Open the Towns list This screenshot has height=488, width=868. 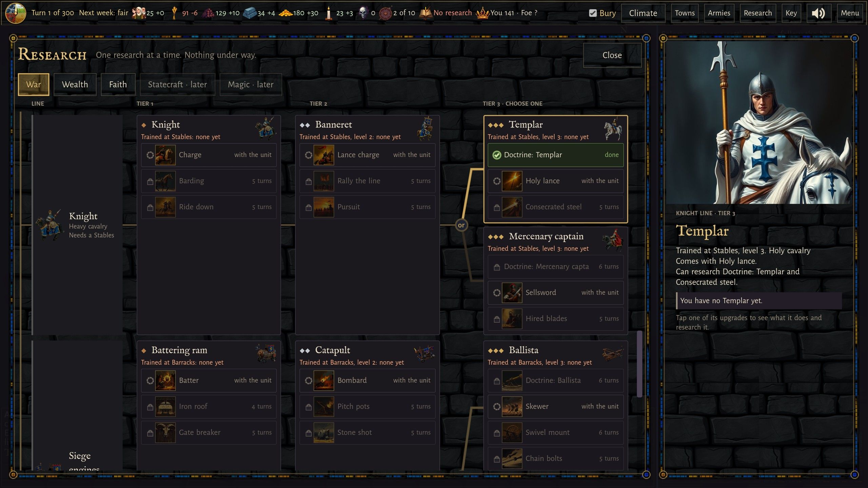685,13
